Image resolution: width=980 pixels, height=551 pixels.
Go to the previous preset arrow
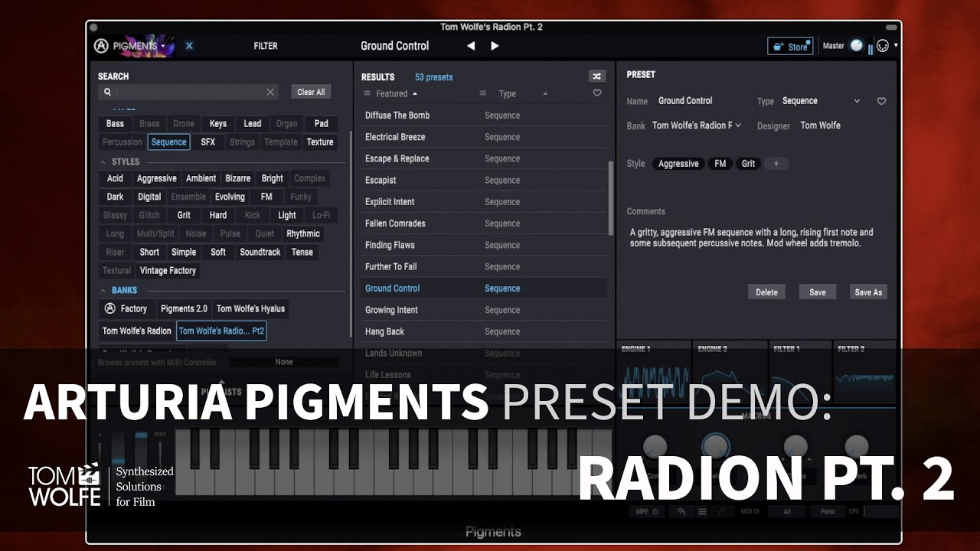(x=471, y=46)
